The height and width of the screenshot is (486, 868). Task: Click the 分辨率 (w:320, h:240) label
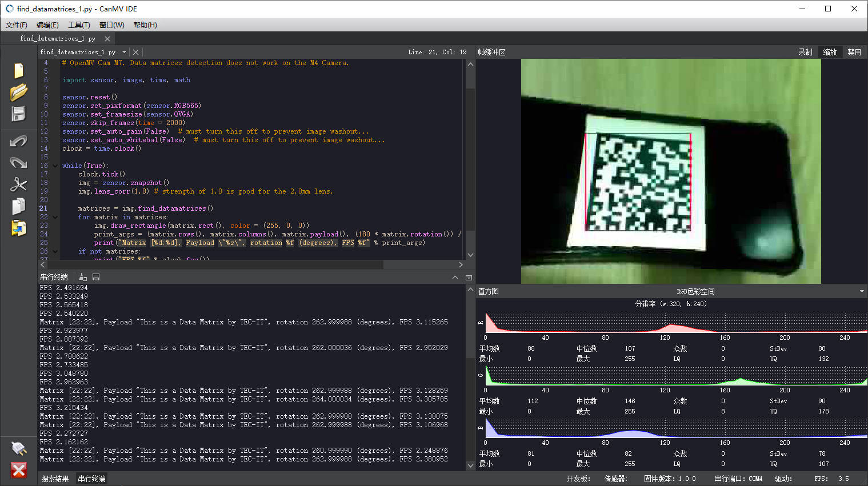pyautogui.click(x=671, y=304)
